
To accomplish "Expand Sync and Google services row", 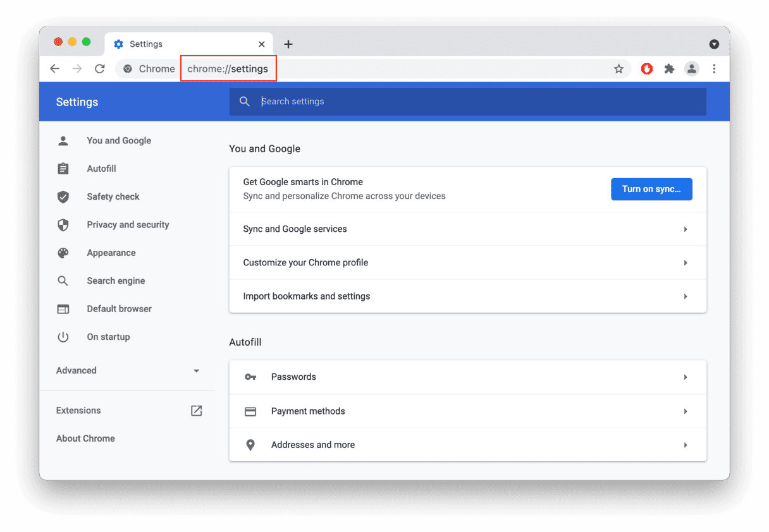I will (x=467, y=229).
